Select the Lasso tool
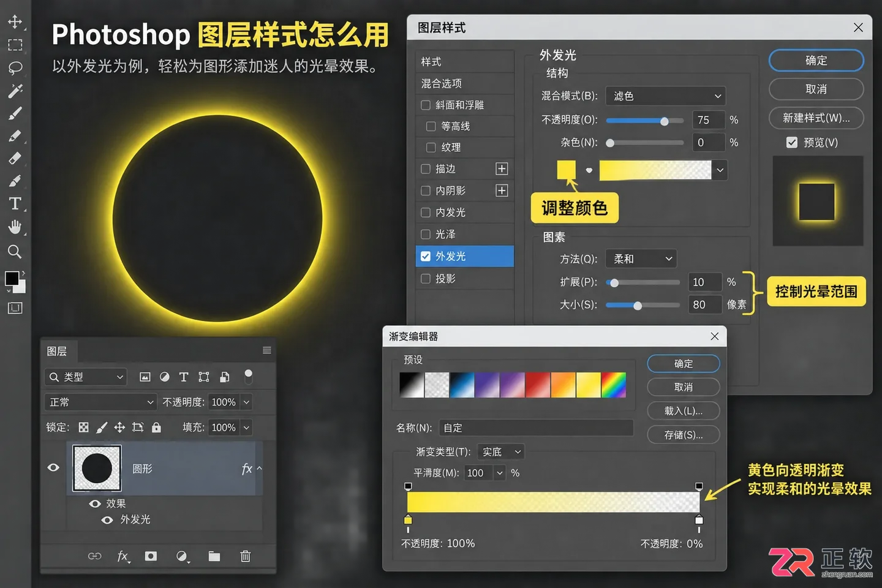882x588 pixels. pos(15,67)
